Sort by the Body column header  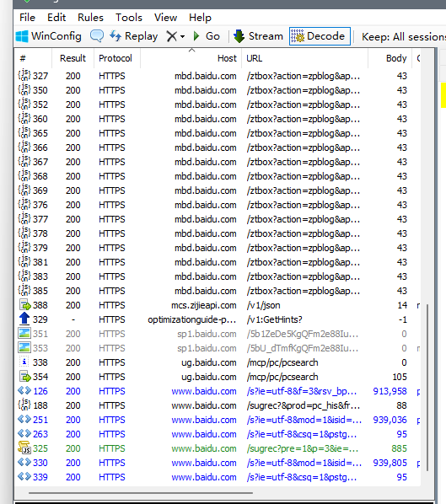click(390, 58)
